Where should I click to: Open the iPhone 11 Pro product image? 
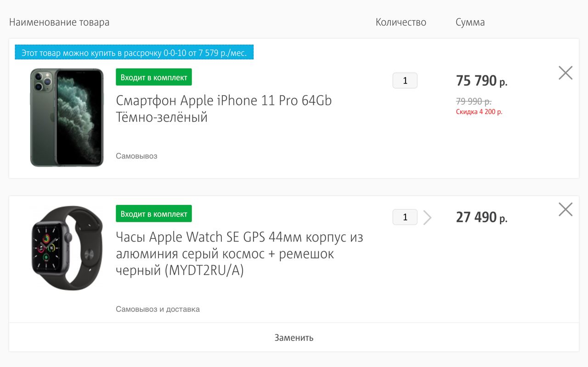click(x=67, y=118)
